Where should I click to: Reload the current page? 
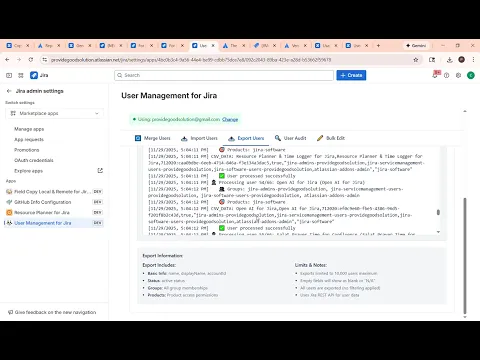tap(31, 60)
